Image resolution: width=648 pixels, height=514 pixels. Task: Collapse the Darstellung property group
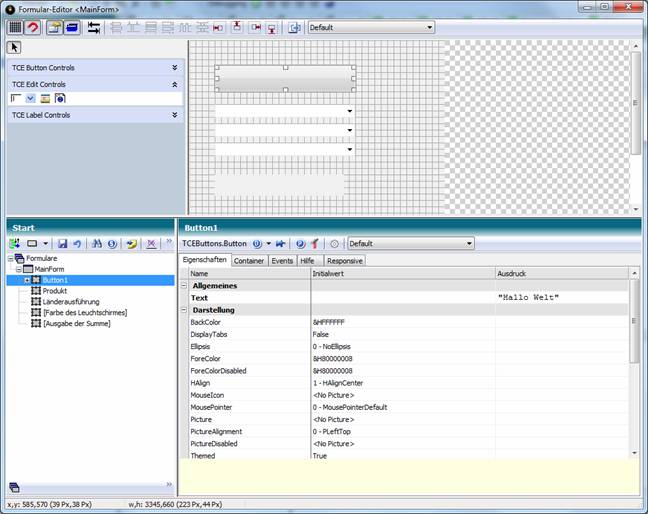pos(184,310)
